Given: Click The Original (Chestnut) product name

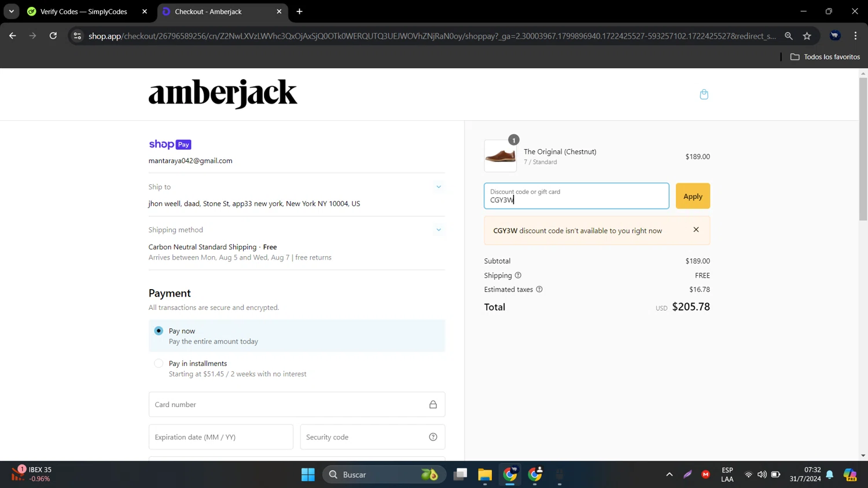Looking at the screenshot, I should [x=560, y=151].
